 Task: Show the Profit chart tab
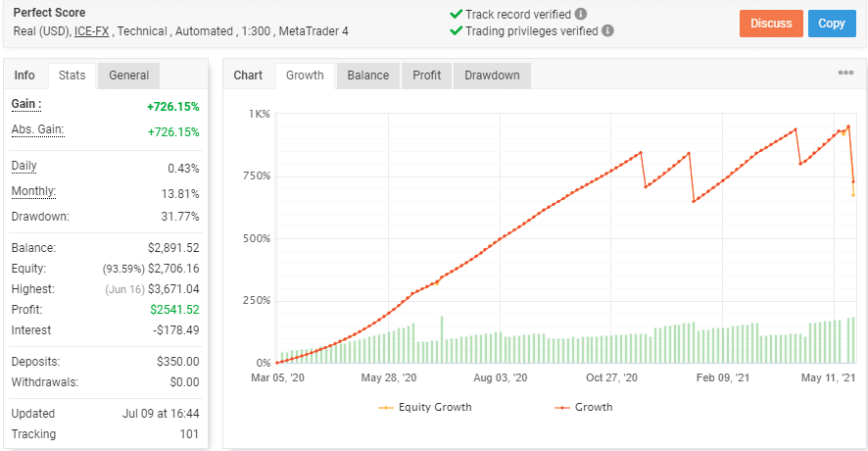point(426,75)
